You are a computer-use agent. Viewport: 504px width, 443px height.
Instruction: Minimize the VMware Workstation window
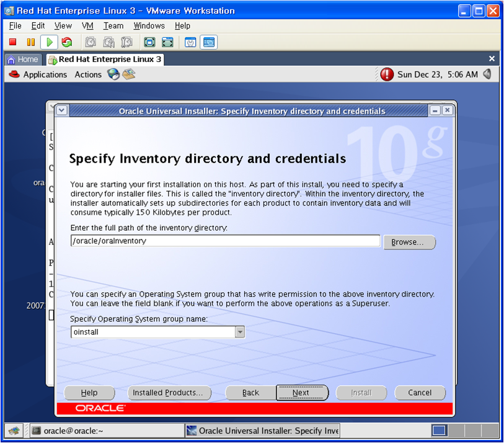464,11
